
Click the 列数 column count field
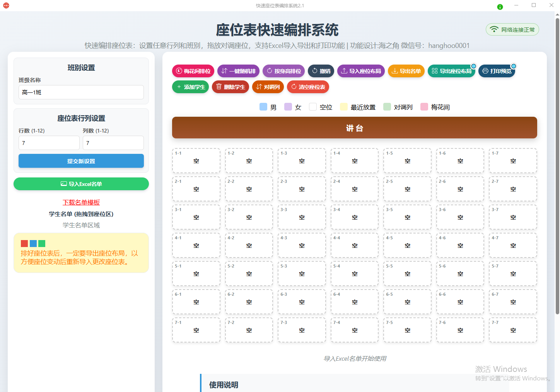point(113,143)
